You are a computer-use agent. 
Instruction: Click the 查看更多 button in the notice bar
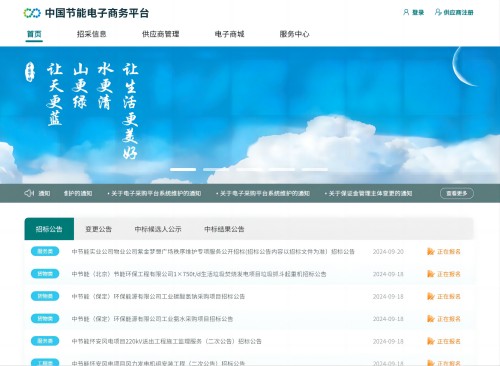(457, 193)
